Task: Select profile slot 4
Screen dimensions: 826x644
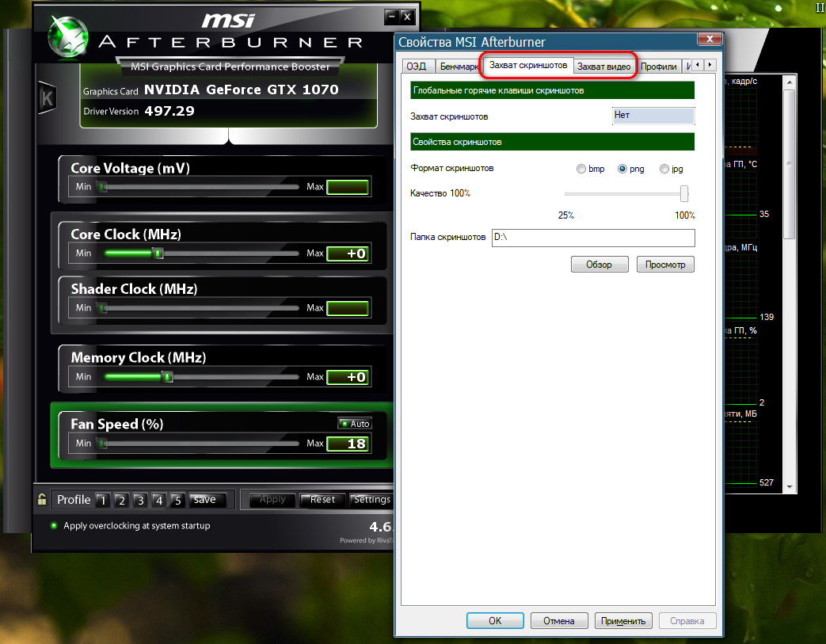Action: pos(159,500)
